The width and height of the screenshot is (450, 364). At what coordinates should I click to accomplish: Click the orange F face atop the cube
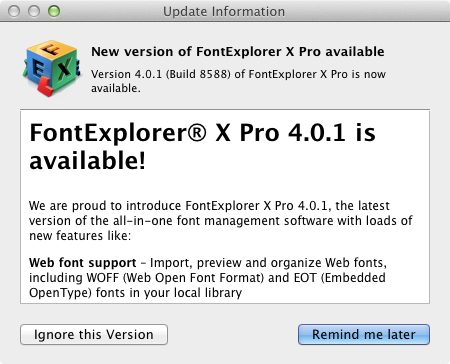(52, 50)
